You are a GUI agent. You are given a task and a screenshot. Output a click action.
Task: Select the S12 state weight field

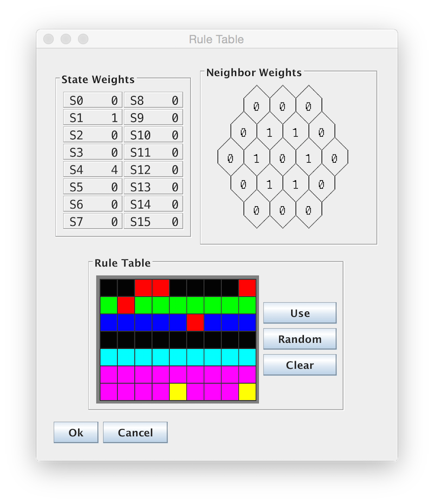click(x=154, y=169)
